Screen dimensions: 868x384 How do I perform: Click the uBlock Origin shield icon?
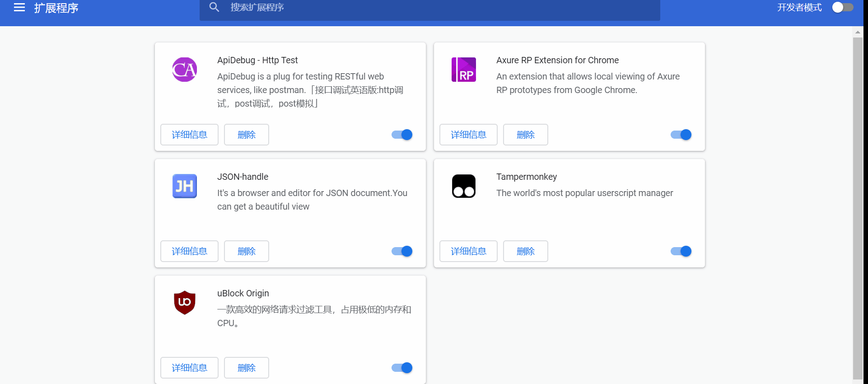point(185,303)
